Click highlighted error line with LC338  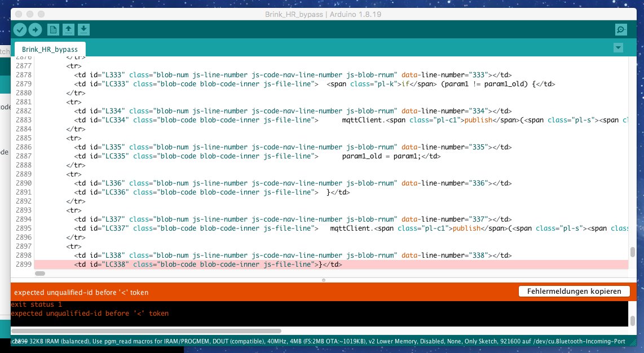coord(331,264)
